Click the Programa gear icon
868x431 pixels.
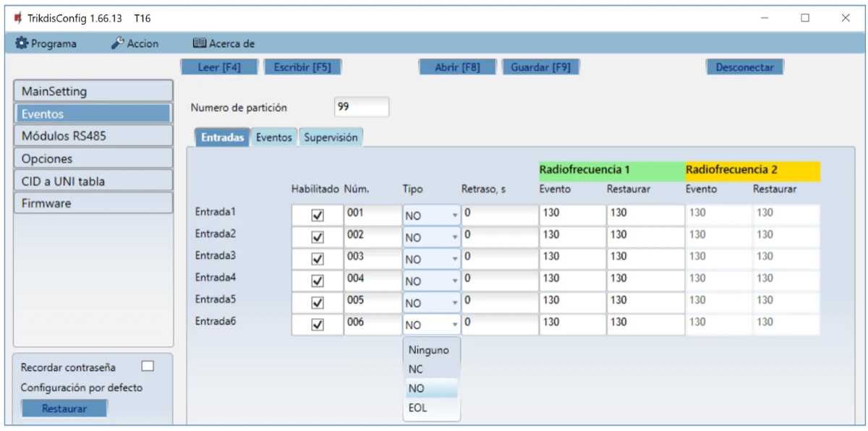22,43
